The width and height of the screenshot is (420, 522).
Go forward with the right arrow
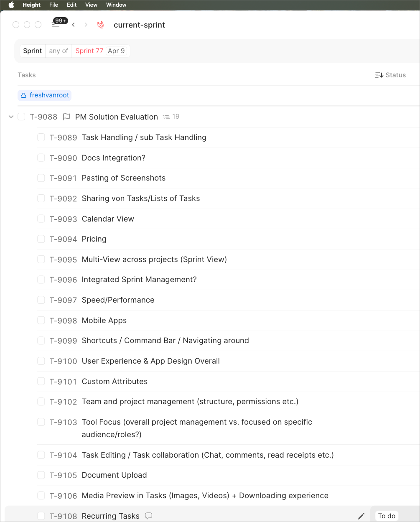coord(86,25)
